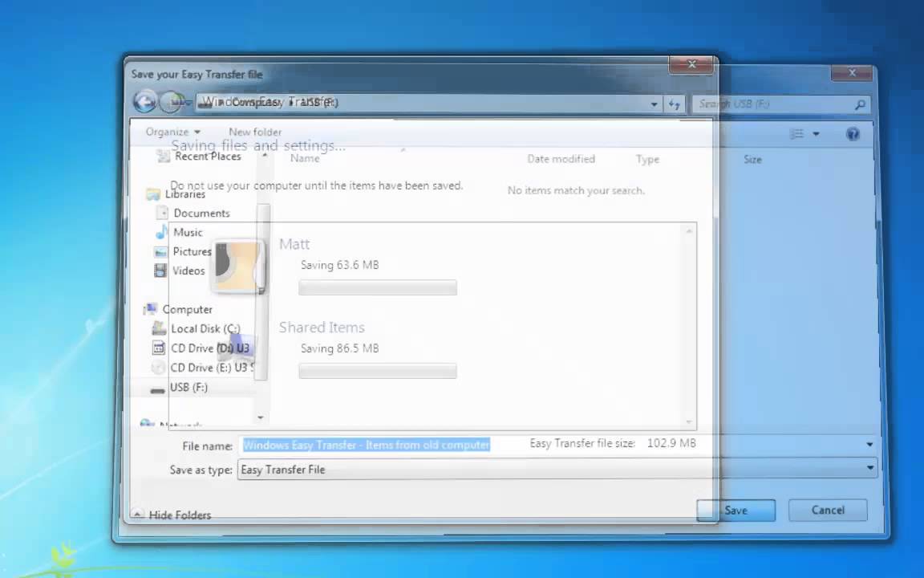Click the Music note icon
This screenshot has width=924, height=578.
161,232
